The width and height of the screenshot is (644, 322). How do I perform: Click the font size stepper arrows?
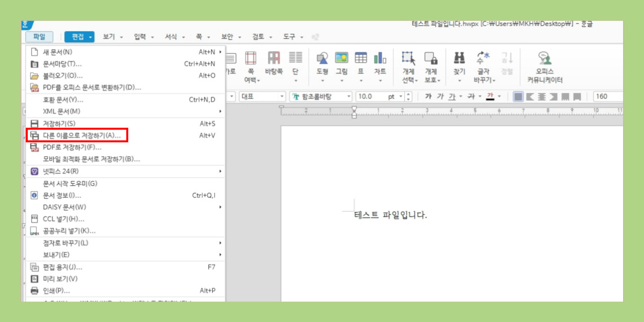click(408, 97)
